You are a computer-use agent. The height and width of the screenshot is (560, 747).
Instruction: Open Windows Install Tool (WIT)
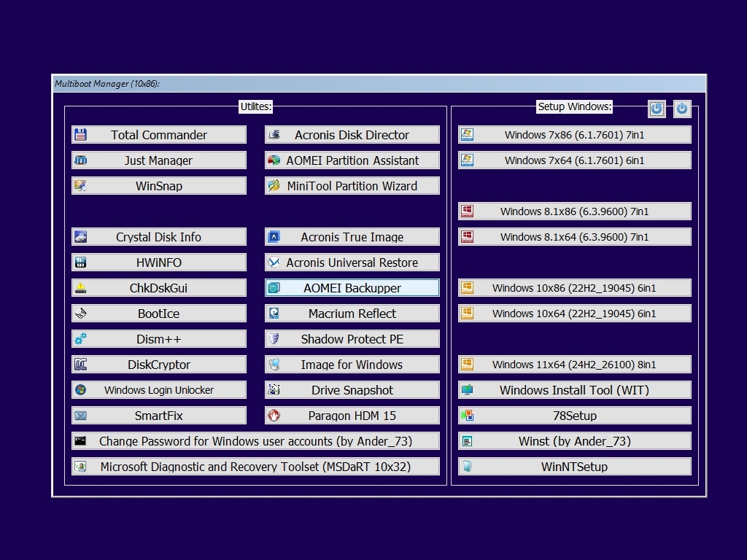575,390
